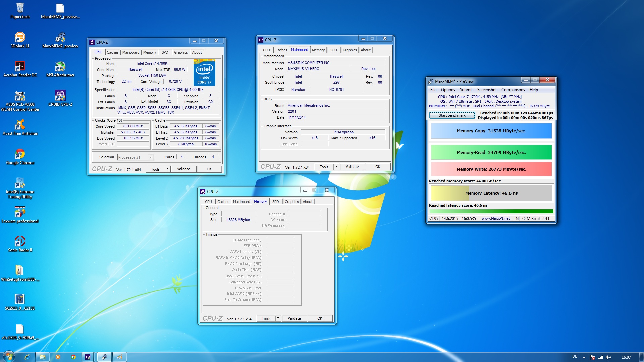The width and height of the screenshot is (644, 362).
Task: Click the Memory-Latency result bar
Action: (x=491, y=193)
